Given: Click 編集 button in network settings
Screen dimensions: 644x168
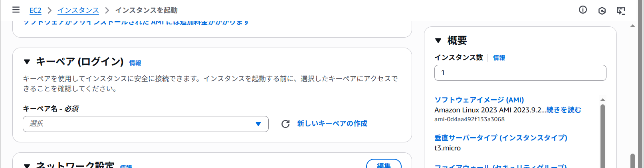Looking at the screenshot, I should (x=384, y=165).
